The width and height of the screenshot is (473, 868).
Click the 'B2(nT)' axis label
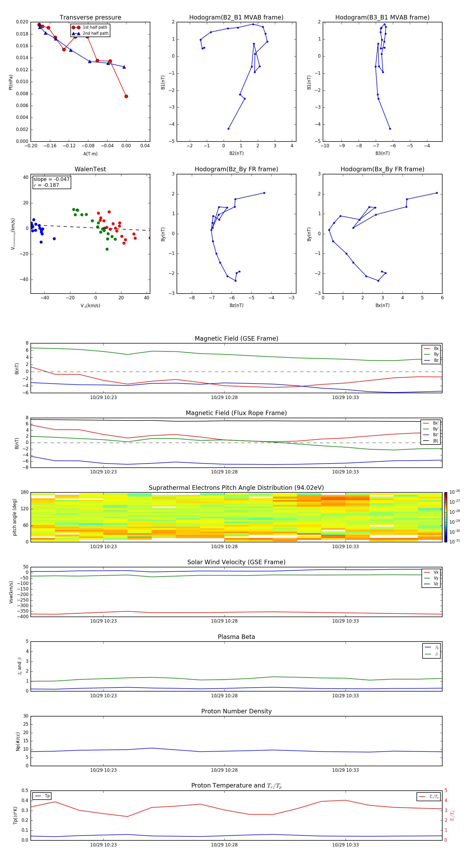pos(236,153)
